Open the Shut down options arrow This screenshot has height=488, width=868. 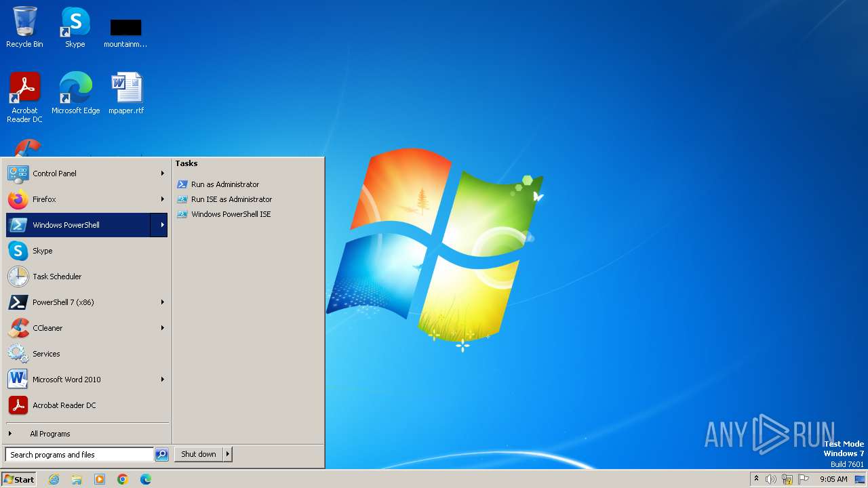(x=227, y=454)
